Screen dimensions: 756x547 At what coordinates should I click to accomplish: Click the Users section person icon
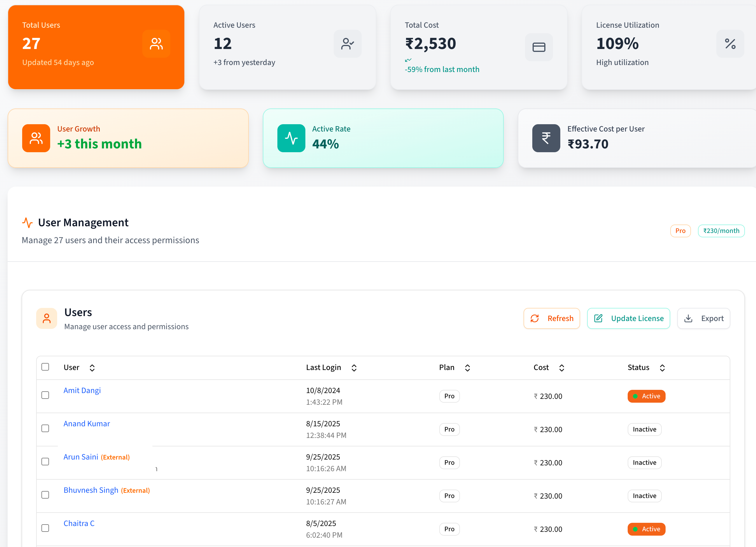coord(47,318)
